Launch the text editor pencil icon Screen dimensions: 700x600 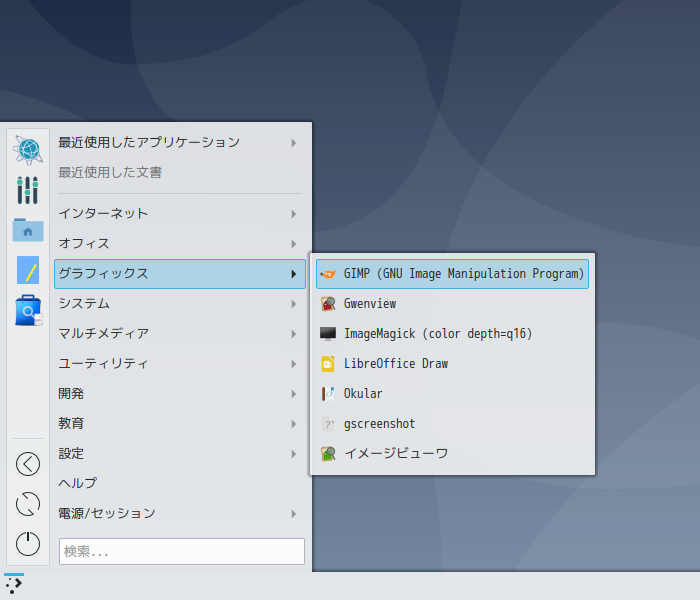(x=28, y=270)
